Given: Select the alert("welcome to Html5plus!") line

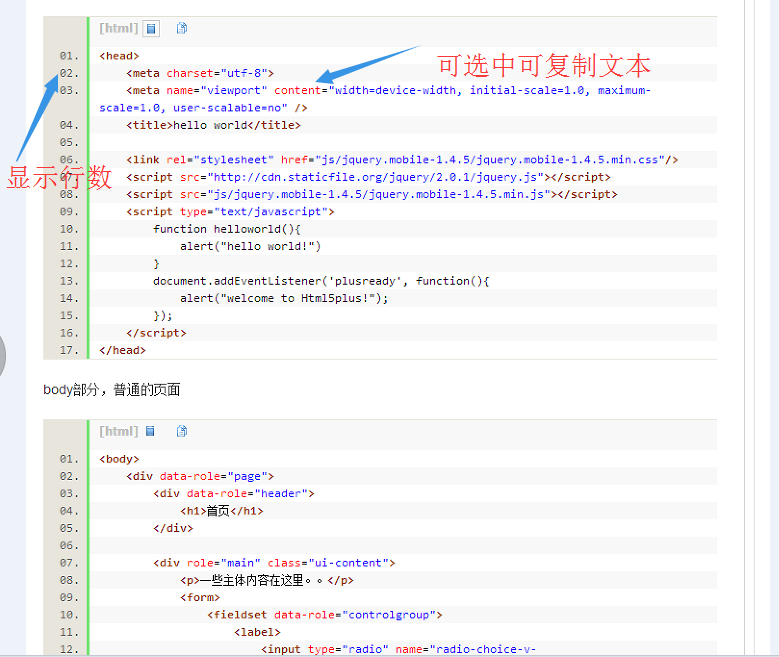Looking at the screenshot, I should 284,298.
